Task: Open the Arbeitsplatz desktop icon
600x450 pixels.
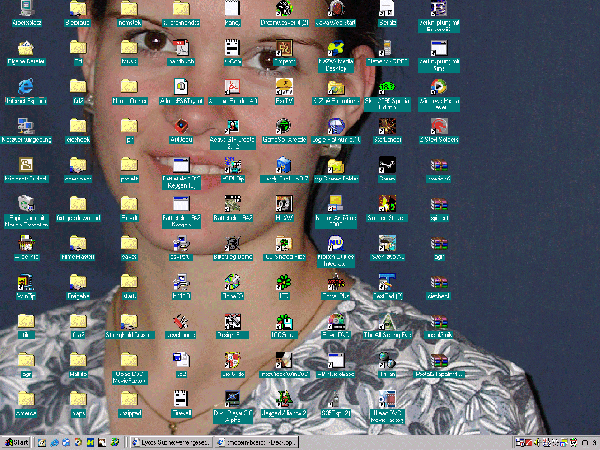Action: click(x=26, y=12)
